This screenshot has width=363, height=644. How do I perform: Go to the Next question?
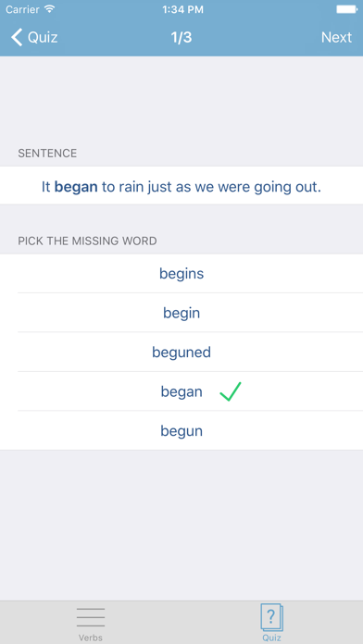point(336,37)
